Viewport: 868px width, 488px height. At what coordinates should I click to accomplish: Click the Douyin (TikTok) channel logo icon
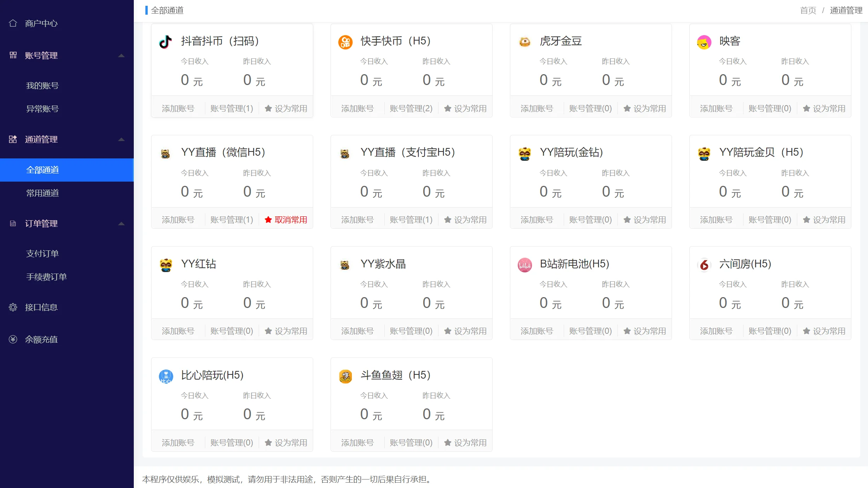point(165,42)
